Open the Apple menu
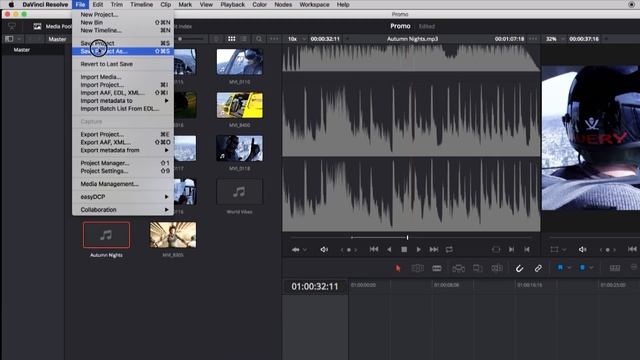The image size is (640, 360). pyautogui.click(x=11, y=4)
